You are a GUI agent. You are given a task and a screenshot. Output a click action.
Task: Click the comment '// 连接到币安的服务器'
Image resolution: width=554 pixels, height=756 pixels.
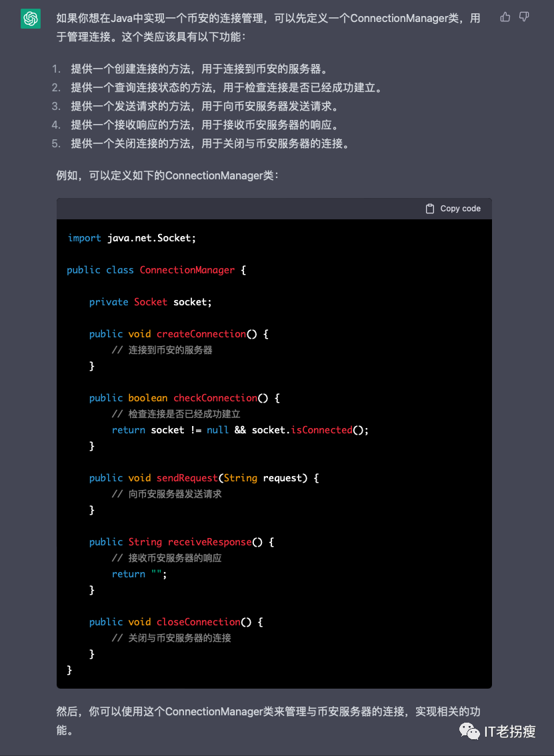coord(162,350)
